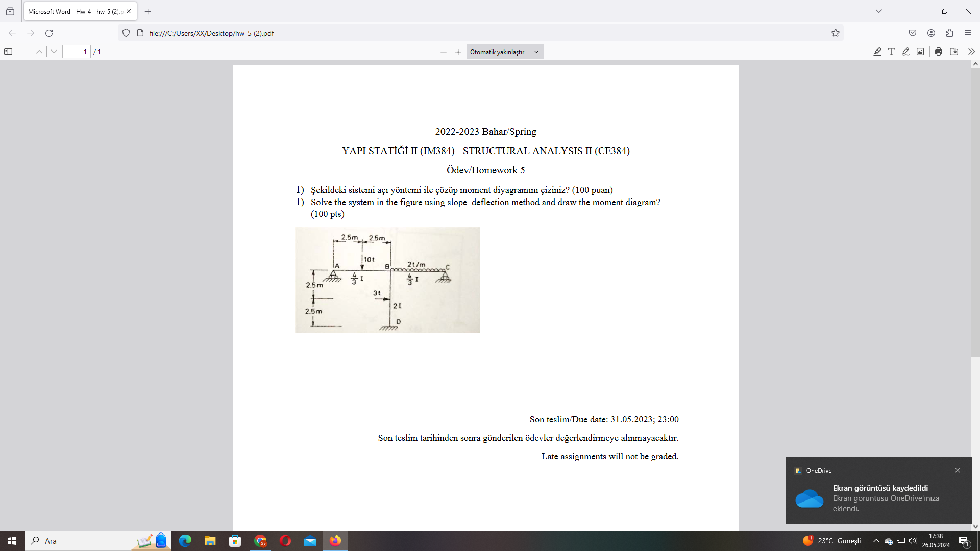Dismiss the OneDrive screenshot notification
The width and height of the screenshot is (980, 551).
(958, 470)
